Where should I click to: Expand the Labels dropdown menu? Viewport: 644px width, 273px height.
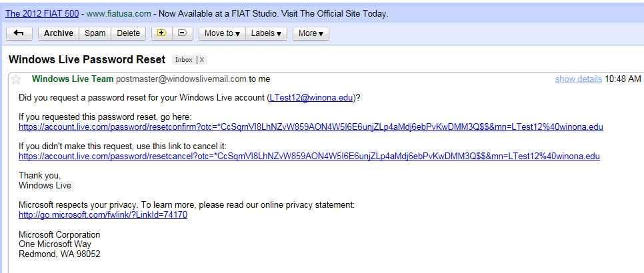(x=265, y=33)
